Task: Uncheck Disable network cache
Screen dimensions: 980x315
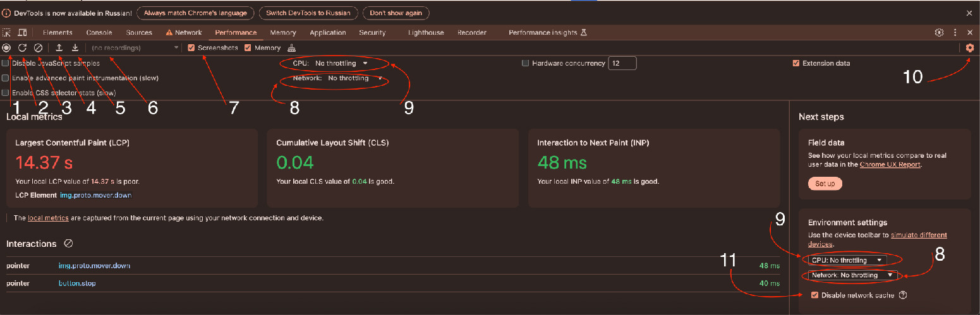Action: (814, 295)
